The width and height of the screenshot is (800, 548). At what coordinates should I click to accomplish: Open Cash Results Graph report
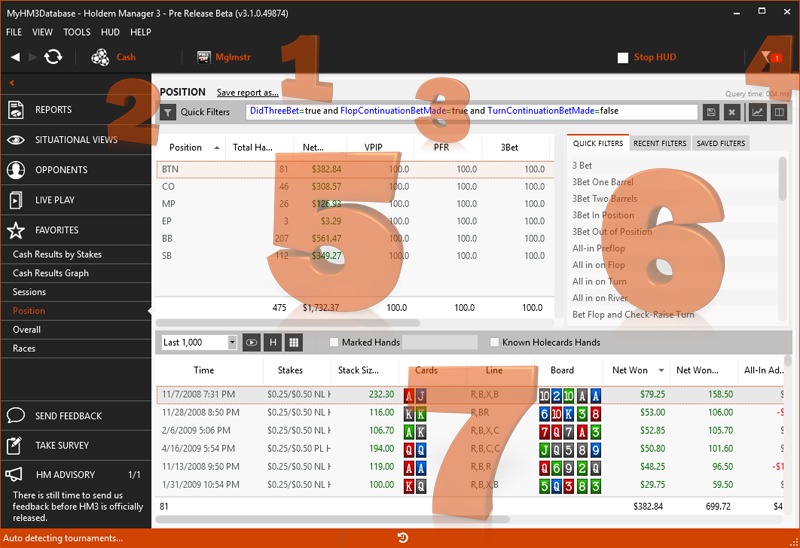[76, 273]
